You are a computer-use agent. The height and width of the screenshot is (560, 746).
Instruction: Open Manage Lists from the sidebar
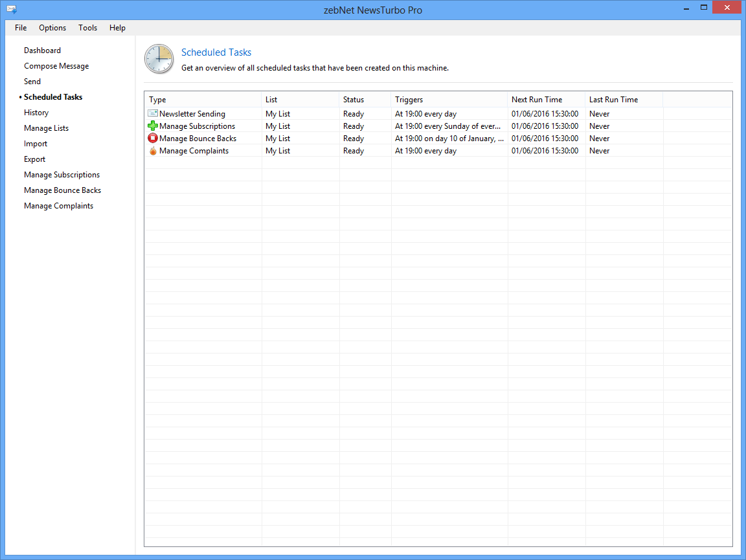click(x=46, y=128)
